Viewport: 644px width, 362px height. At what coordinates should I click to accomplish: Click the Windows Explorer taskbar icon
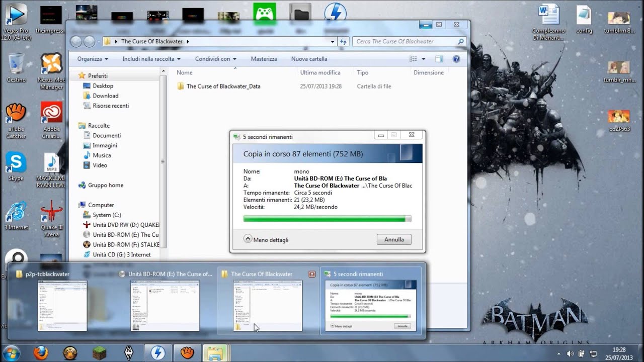[x=216, y=353]
